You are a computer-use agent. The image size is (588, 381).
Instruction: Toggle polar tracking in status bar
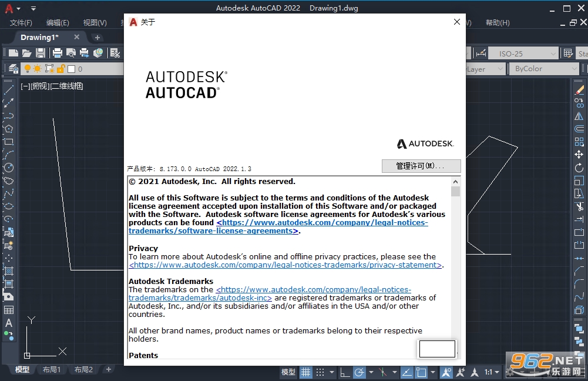(x=359, y=372)
